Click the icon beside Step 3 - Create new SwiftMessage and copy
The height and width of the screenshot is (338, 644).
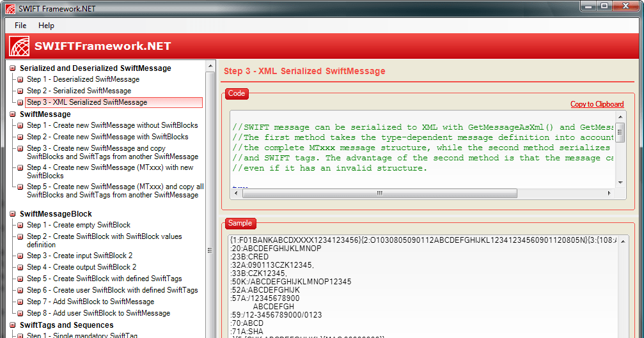point(20,148)
